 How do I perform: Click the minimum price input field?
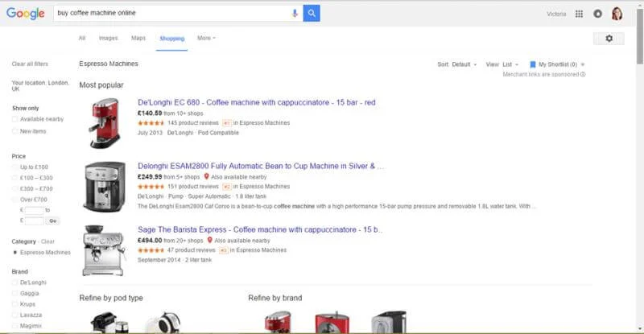[x=34, y=210]
